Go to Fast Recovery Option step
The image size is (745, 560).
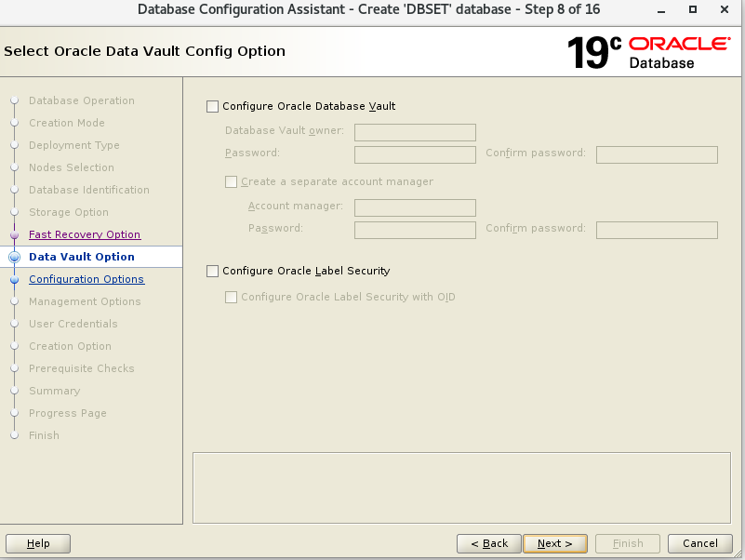pos(85,234)
